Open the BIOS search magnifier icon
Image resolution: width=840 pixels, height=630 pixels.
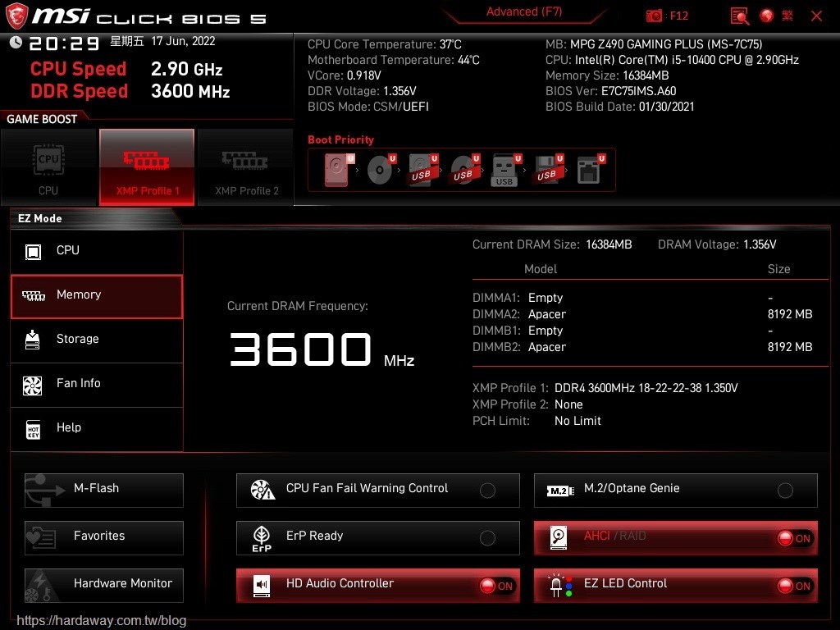point(740,16)
